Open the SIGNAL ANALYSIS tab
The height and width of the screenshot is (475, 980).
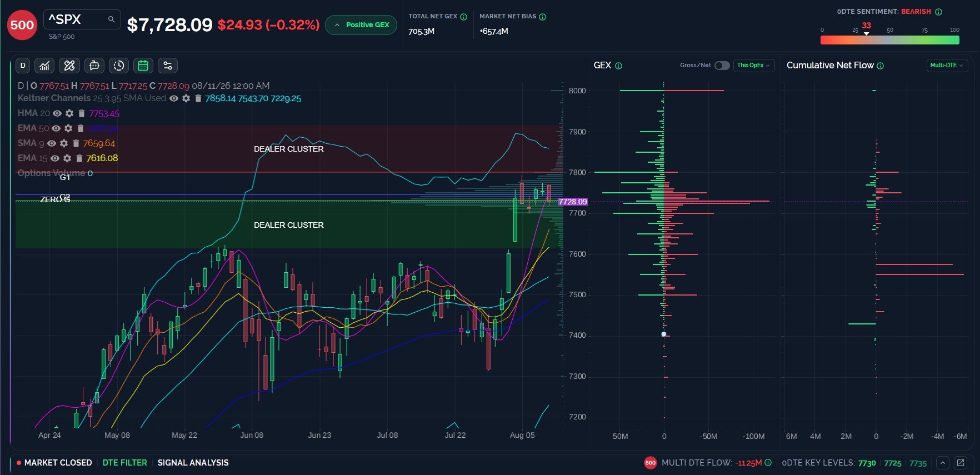[x=193, y=462]
